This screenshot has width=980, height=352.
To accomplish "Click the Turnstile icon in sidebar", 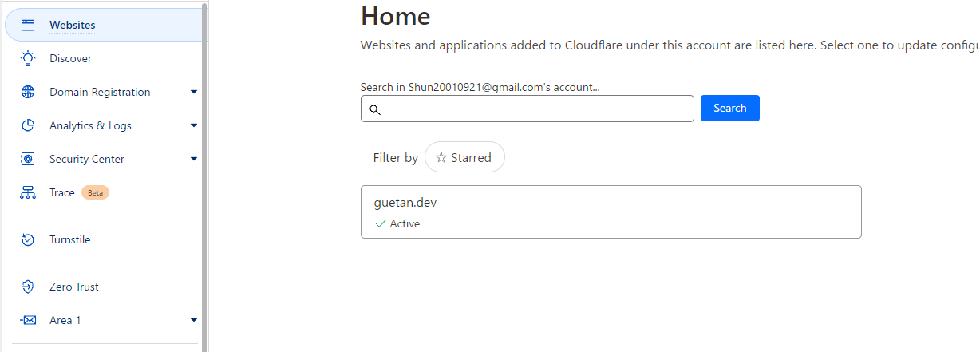I will pyautogui.click(x=28, y=239).
